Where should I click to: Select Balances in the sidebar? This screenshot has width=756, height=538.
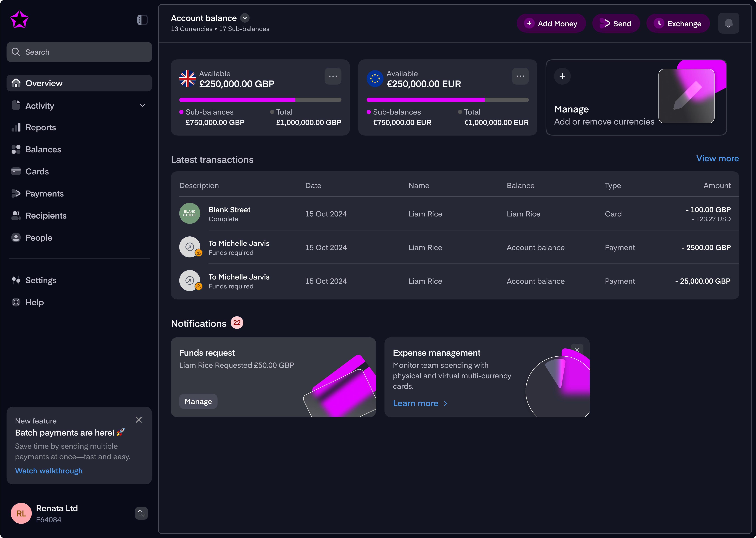click(43, 149)
